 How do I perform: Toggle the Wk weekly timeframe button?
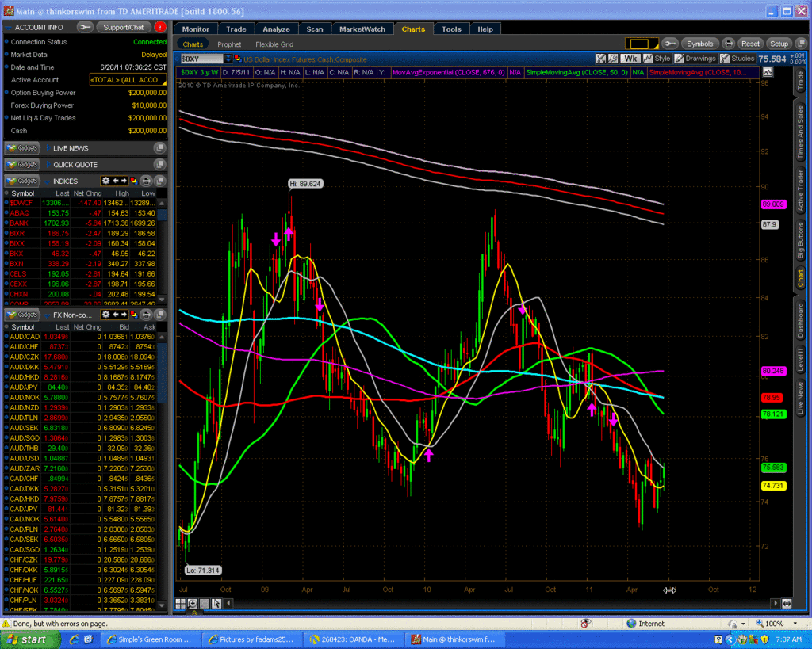(x=631, y=59)
